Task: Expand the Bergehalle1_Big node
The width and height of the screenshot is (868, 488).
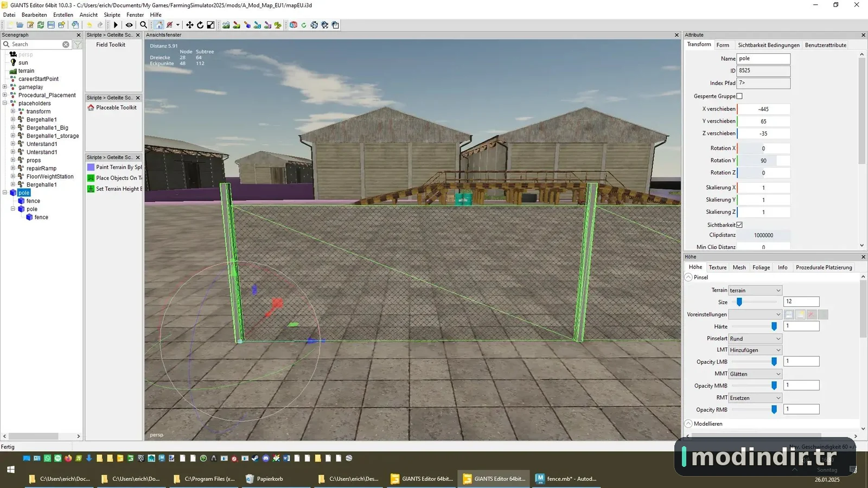Action: point(13,127)
